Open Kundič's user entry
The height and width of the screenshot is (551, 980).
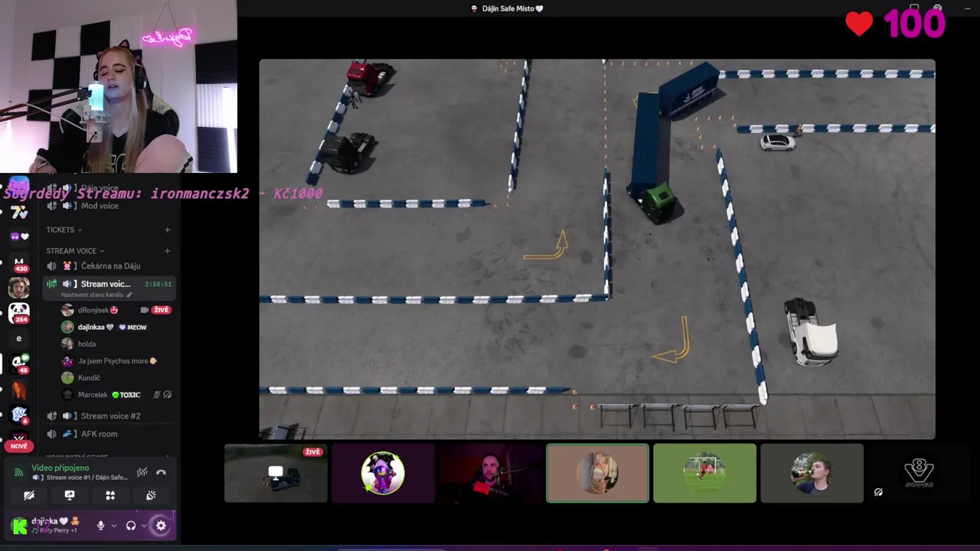117,377
